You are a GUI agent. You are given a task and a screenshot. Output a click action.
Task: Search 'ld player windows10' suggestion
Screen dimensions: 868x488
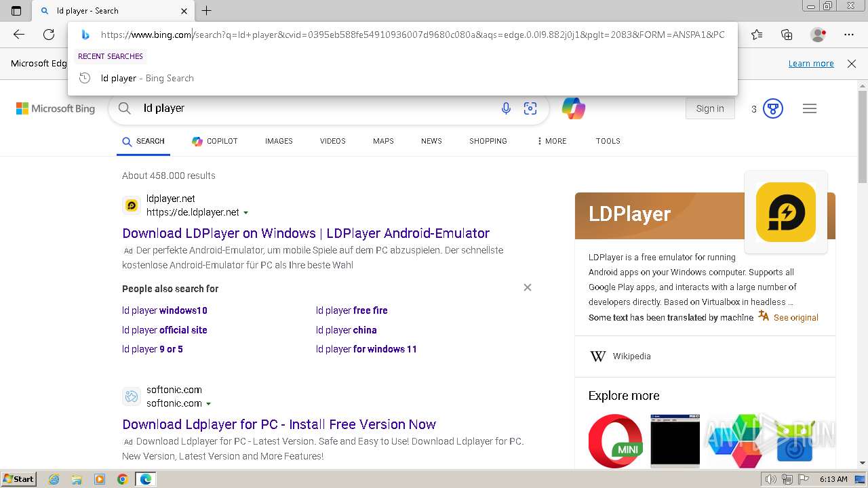coord(165,310)
